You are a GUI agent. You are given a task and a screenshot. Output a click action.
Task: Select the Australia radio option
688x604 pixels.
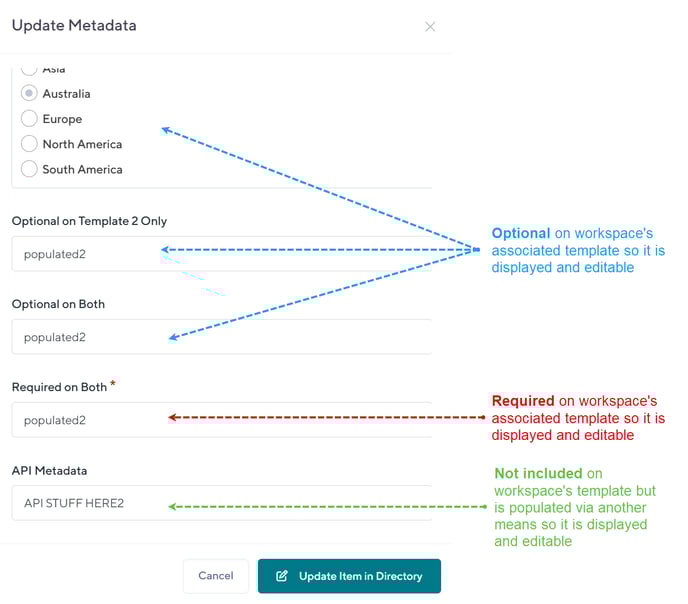coord(30,94)
